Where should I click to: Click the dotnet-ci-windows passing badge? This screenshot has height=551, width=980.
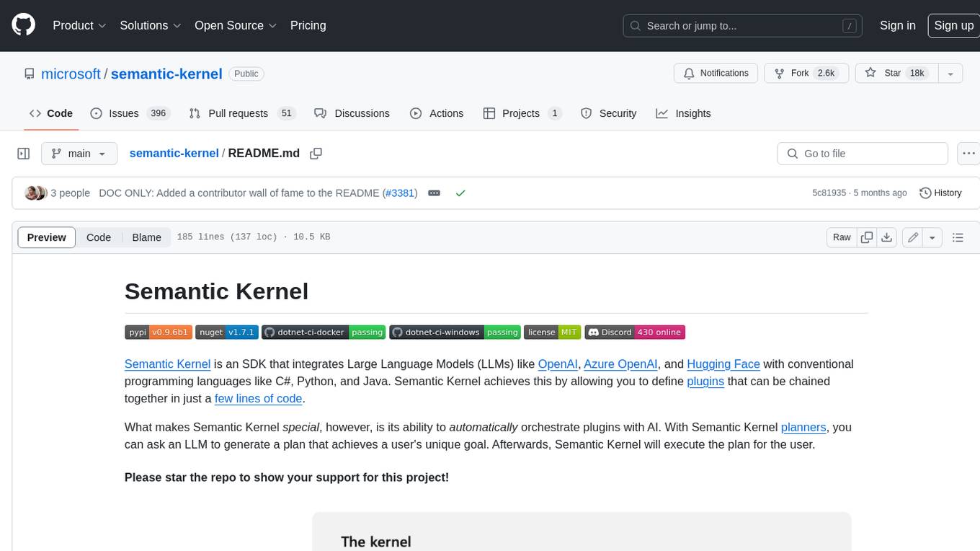455,332
